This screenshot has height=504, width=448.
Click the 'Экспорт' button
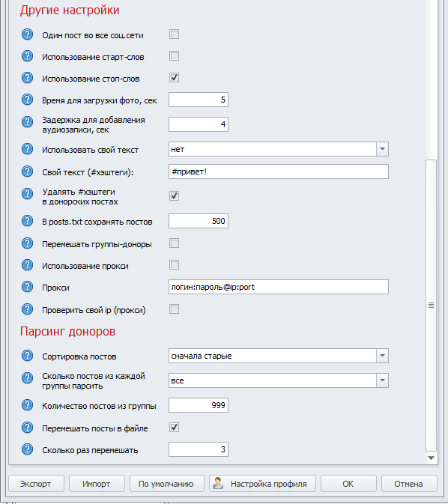coord(36,484)
